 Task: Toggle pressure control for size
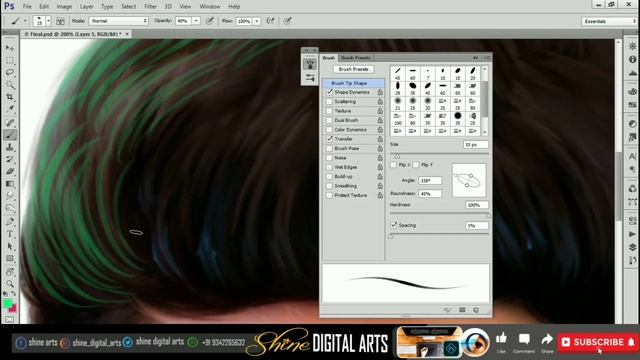[x=288, y=21]
